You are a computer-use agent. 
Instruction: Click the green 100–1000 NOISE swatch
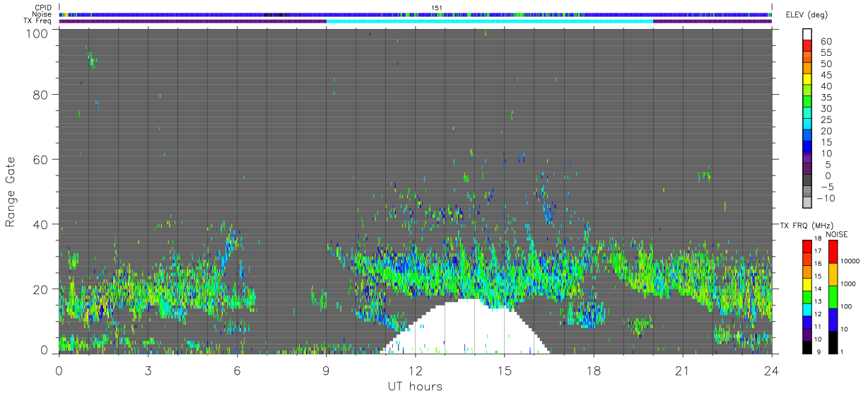pyautogui.click(x=832, y=296)
